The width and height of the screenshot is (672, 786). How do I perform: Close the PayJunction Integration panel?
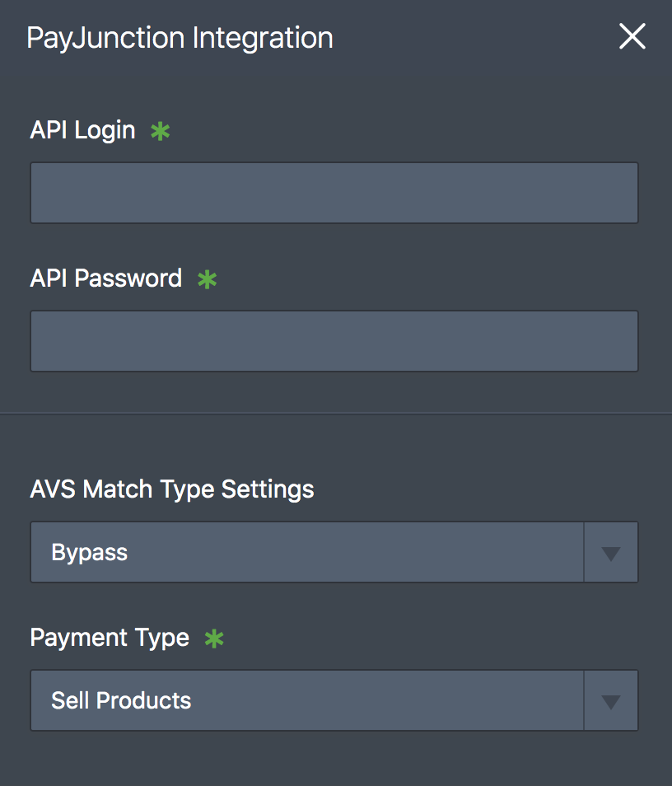[632, 36]
